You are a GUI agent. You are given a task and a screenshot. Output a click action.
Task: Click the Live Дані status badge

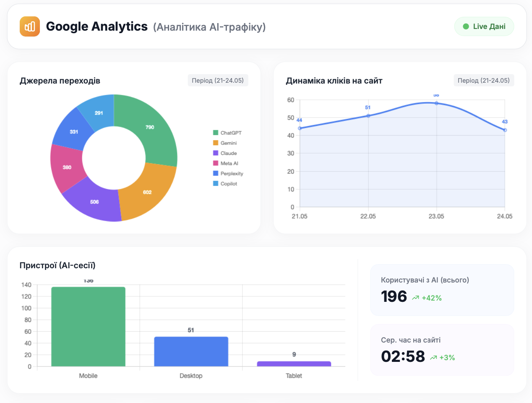click(484, 26)
